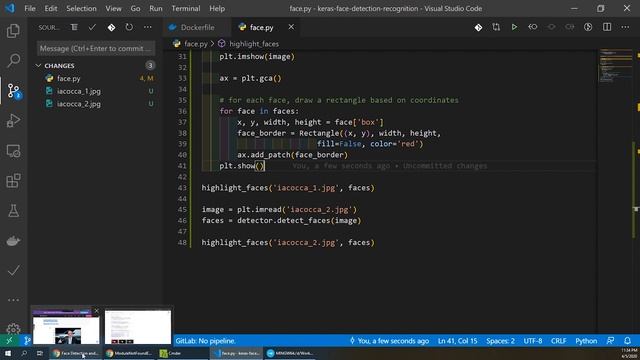Click the GitLens diamond icon in Source Control header
640x360 pixels.
click(111, 27)
